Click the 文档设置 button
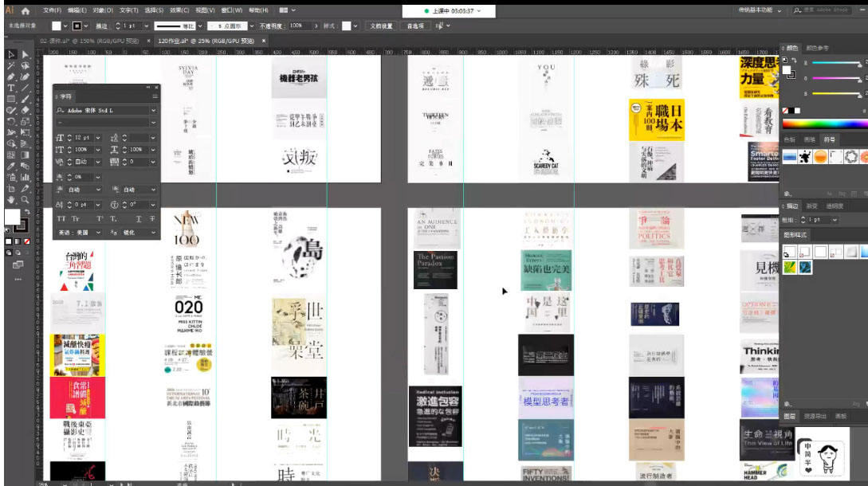Viewport: 868px width, 486px height. click(x=381, y=26)
